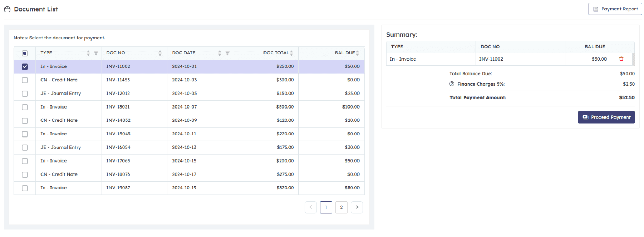The image size is (644, 237).
Task: Click the Finance Charges help icon
Action: tap(452, 84)
